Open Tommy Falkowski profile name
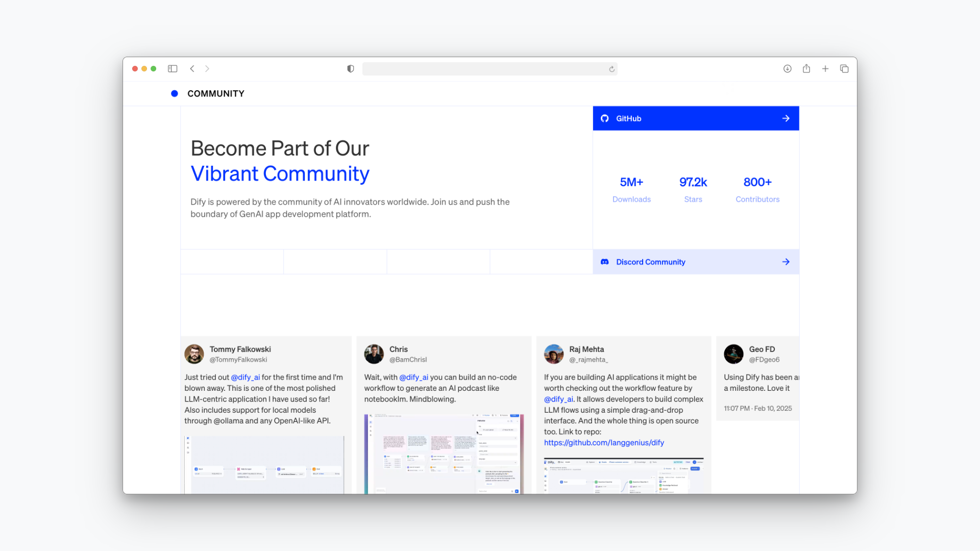 (x=240, y=349)
